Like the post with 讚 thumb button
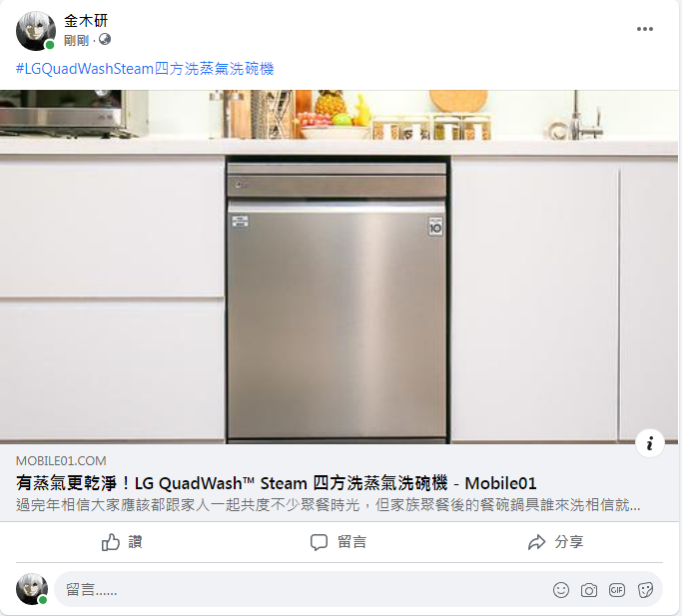Image resolution: width=682 pixels, height=616 pixels. pos(122,542)
